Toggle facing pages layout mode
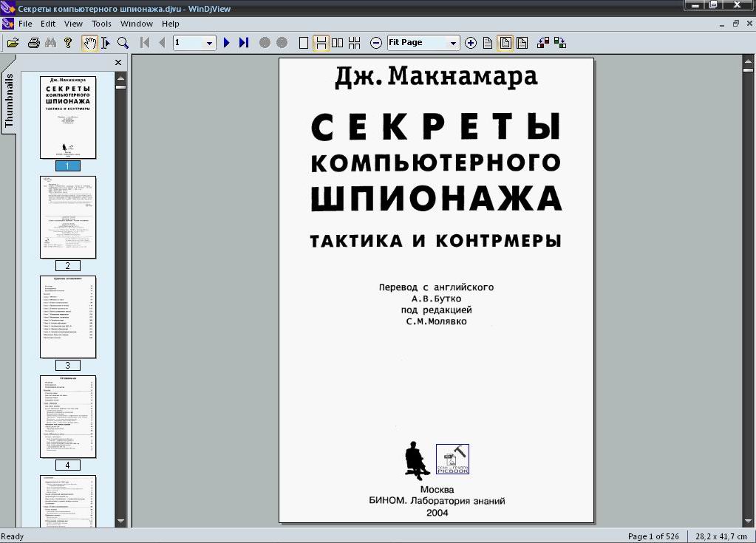 click(x=338, y=43)
